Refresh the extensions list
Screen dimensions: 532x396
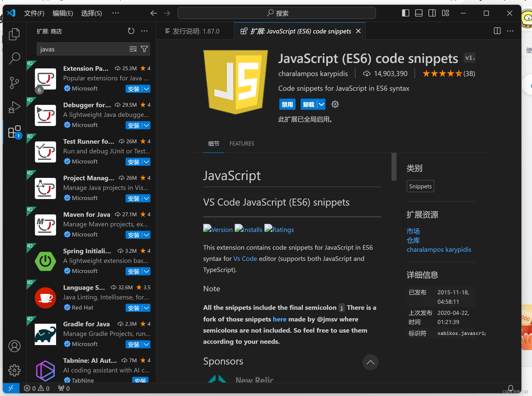(131, 31)
